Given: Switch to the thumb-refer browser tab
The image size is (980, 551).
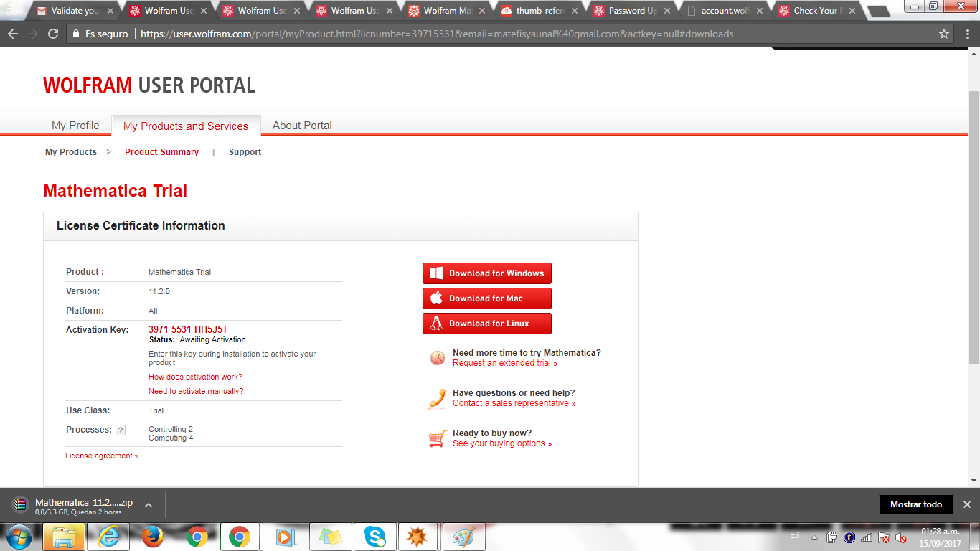Looking at the screenshot, I should click(540, 11).
